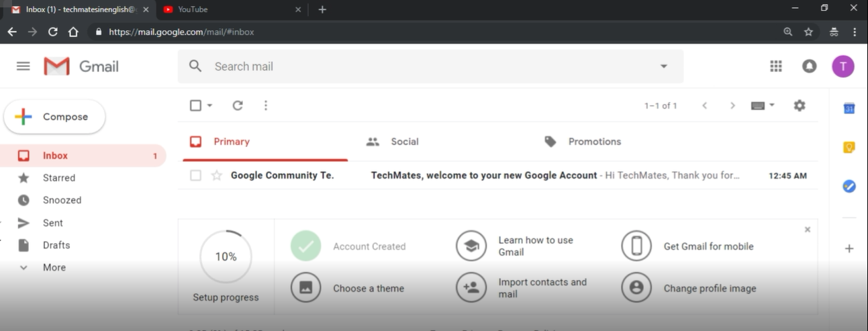Expand the select options arrow
This screenshot has height=331, width=868.
pyautogui.click(x=209, y=105)
